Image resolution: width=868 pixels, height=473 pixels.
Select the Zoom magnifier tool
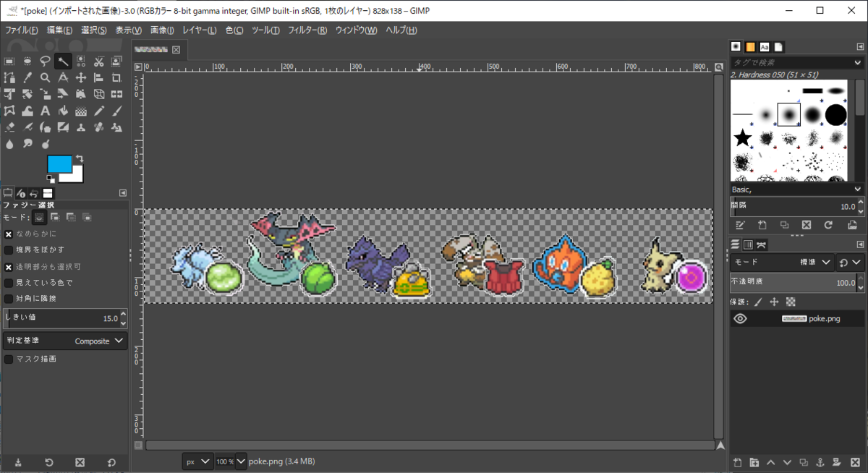[x=45, y=78]
